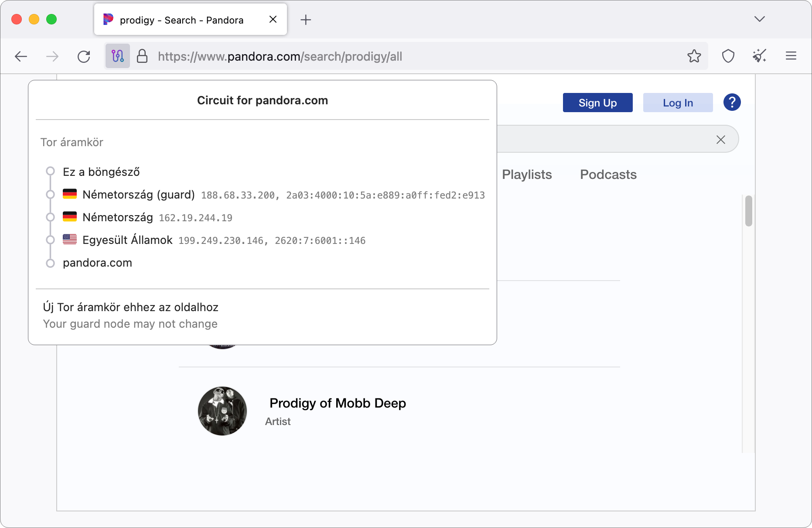This screenshot has width=812, height=528.
Task: Open Prodigy of Mobb Deep artist link
Action: tap(338, 403)
